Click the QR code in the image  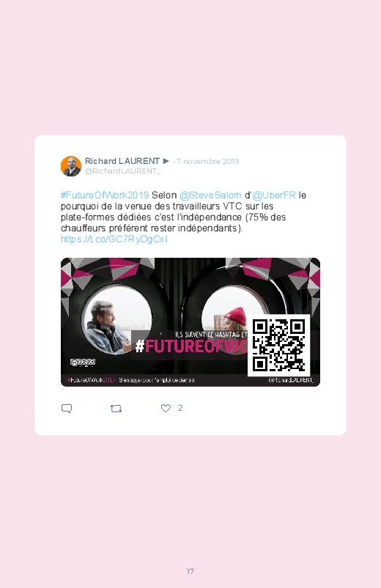pos(278,345)
